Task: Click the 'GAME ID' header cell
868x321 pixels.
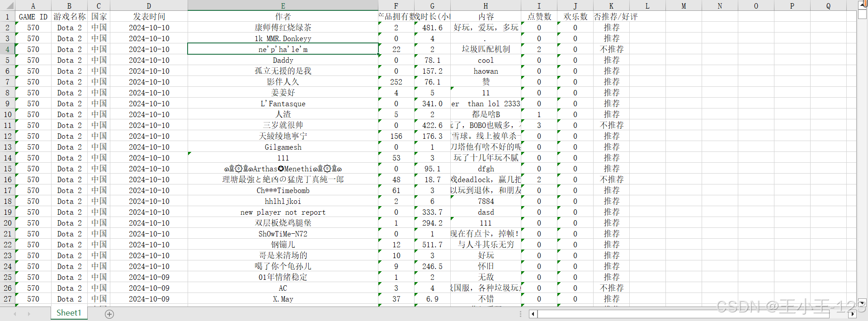Action: coord(33,17)
